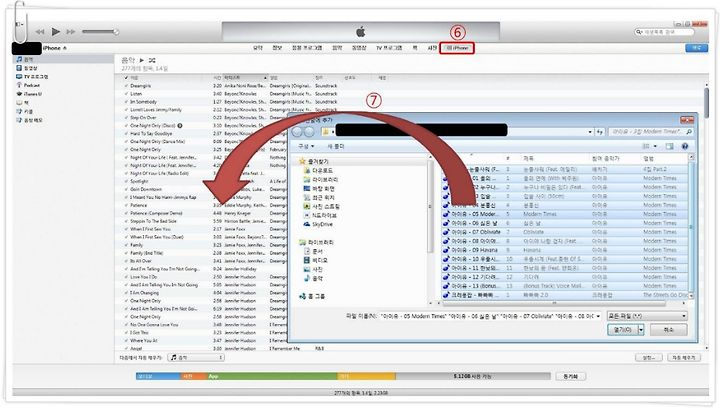This screenshot has height=410, width=720.
Task: Switch to the 응용 프로그램 apps tab
Action: (307, 48)
